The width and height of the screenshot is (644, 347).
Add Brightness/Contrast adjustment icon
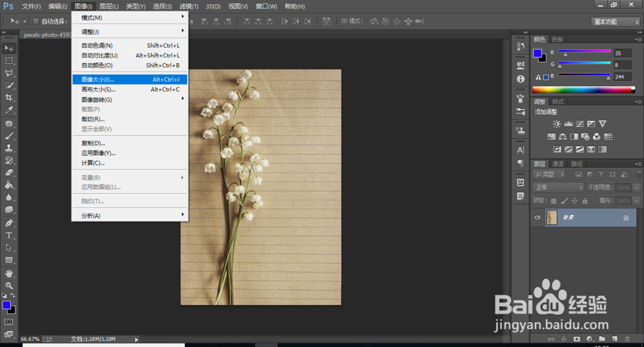556,124
